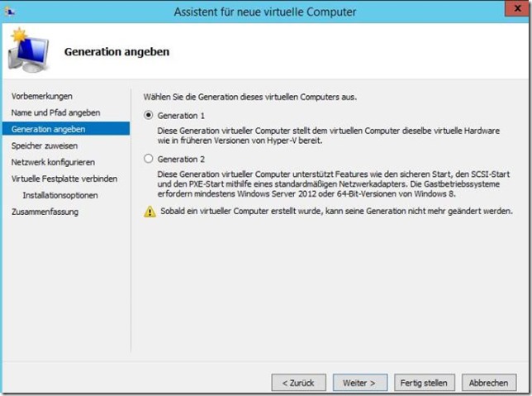Click the wizard icon in title bar
This screenshot has width=532, height=396.
[10, 12]
